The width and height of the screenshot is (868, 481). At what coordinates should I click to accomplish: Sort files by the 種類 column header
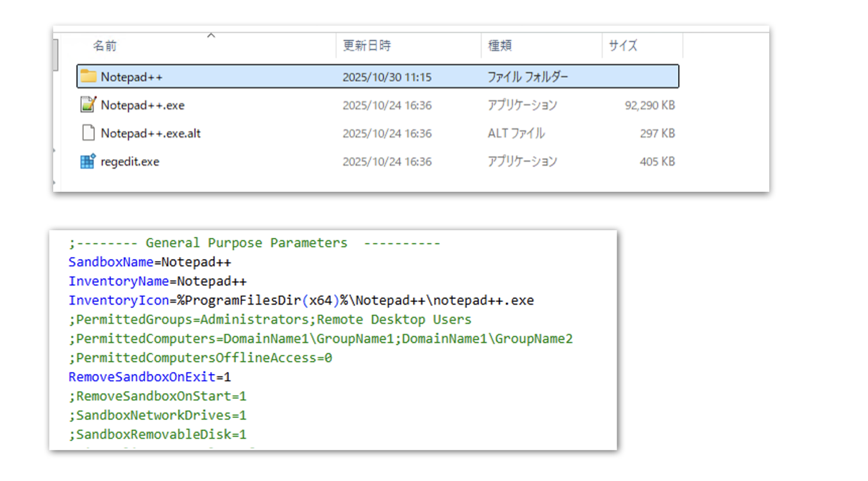500,46
